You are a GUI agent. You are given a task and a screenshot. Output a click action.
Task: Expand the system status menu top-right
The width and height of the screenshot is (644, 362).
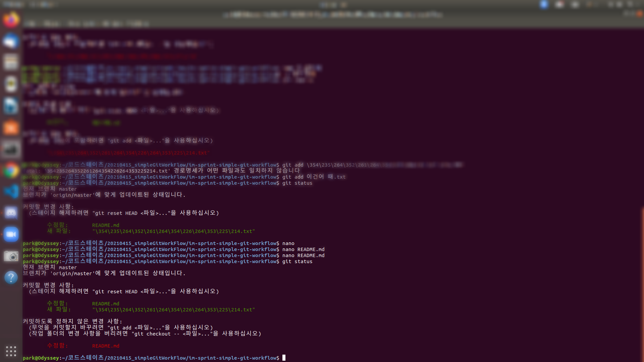click(620, 5)
